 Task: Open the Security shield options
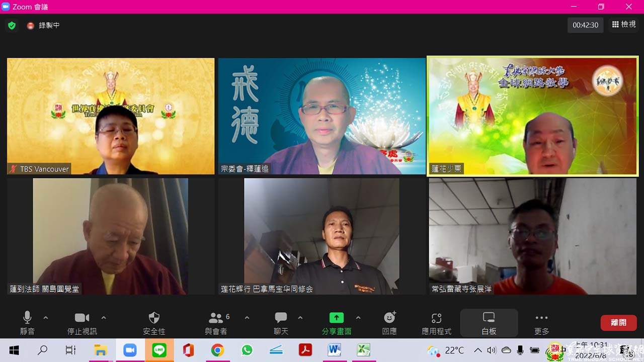coord(154,323)
